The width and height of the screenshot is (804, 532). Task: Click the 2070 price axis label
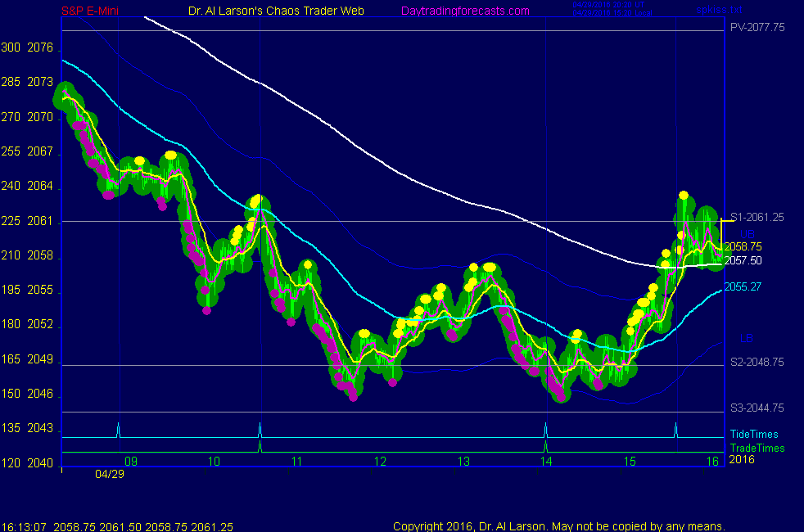[40, 117]
